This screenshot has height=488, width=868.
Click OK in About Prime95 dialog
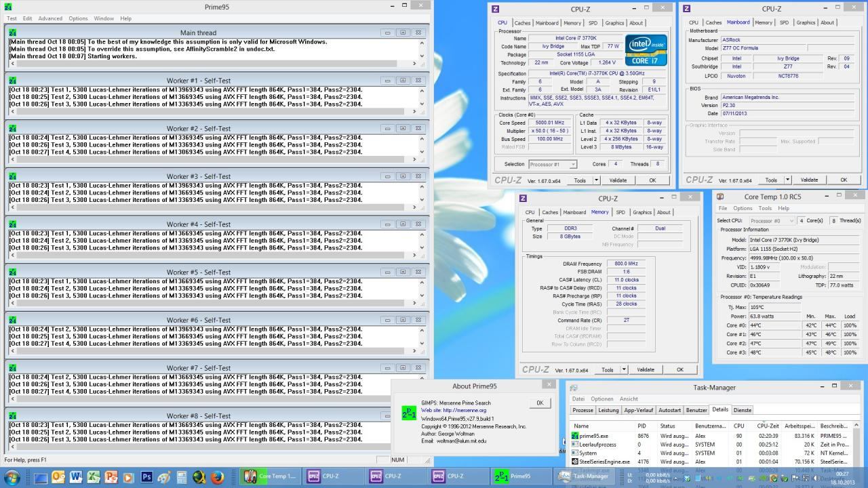pos(540,403)
